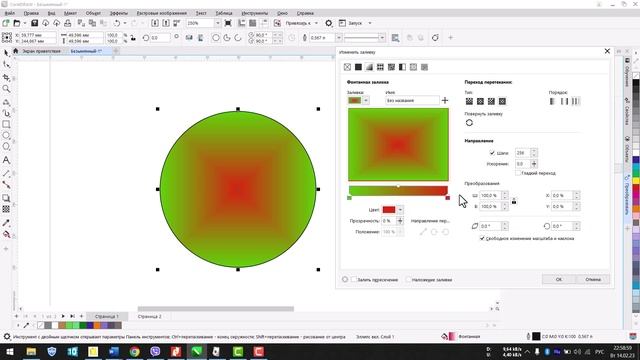Select the PostScript fill icon

424,67
